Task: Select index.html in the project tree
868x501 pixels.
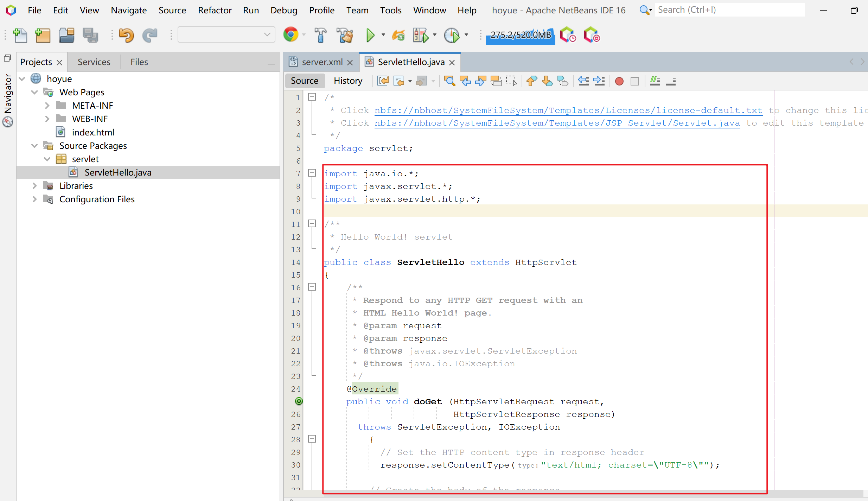Action: (x=93, y=132)
